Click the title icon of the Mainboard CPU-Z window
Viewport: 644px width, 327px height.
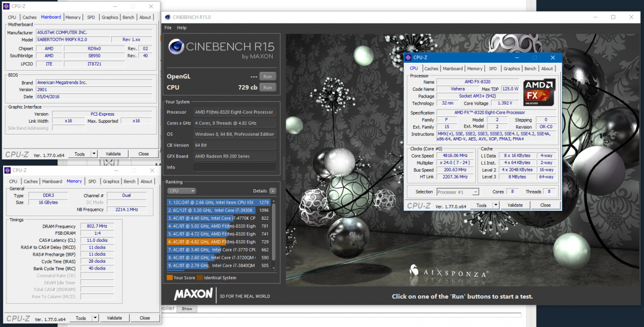click(8, 8)
